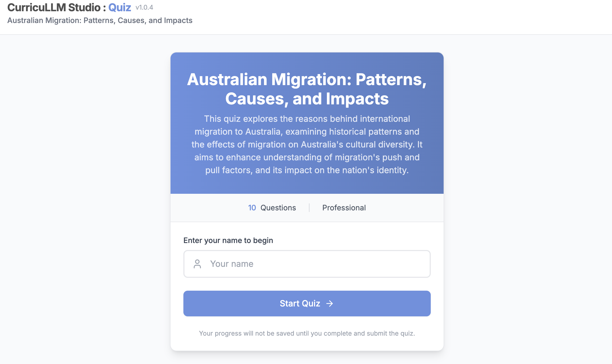Click the Questions label
This screenshot has width=612, height=364.
pyautogui.click(x=278, y=208)
